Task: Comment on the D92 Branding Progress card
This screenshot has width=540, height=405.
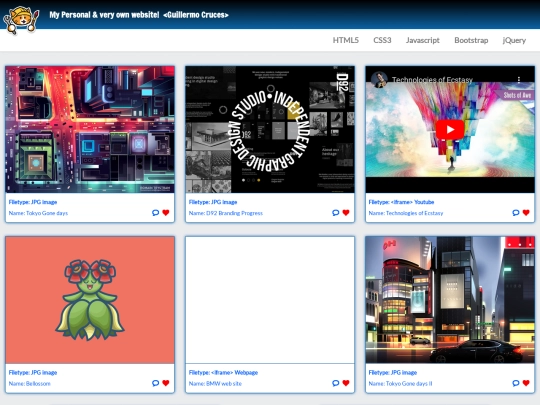Action: [x=335, y=213]
